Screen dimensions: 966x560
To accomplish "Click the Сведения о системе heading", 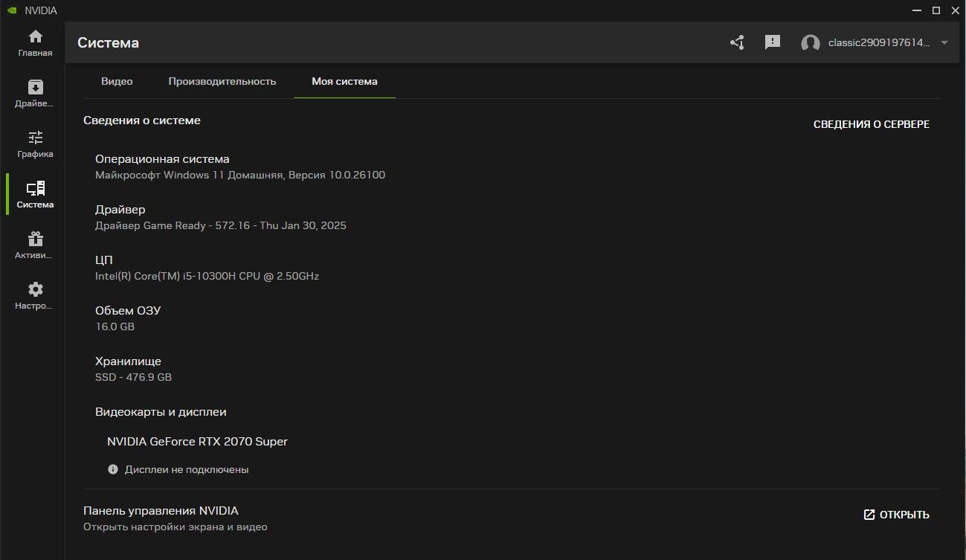I will coord(142,120).
